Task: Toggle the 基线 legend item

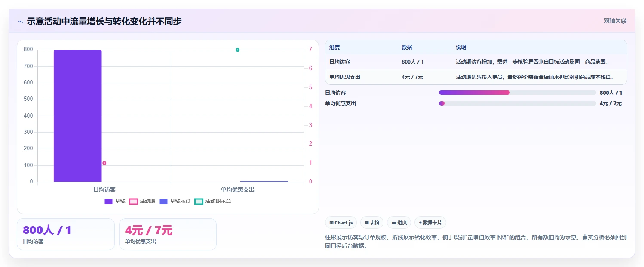Action: click(x=115, y=201)
